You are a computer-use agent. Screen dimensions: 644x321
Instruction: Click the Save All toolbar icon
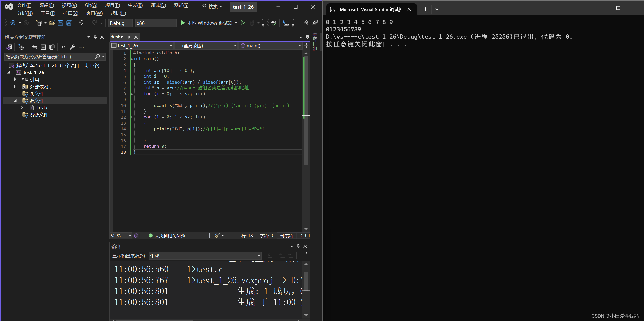point(69,23)
